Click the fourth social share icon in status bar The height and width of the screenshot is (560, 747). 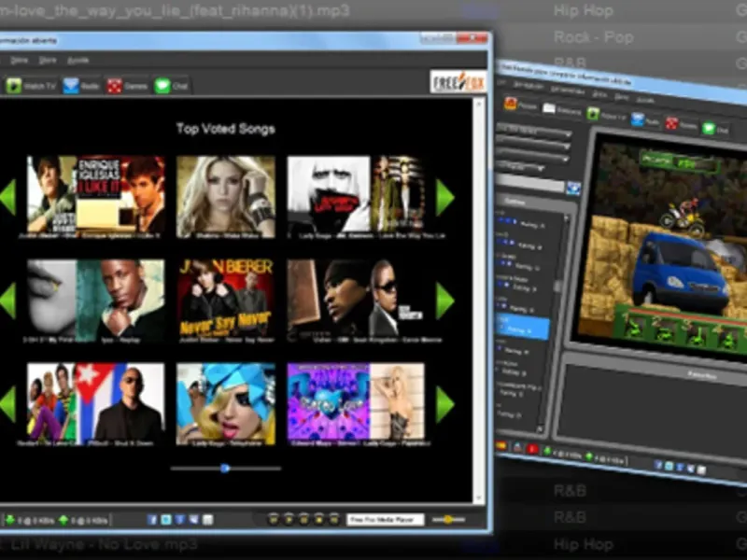click(x=193, y=520)
